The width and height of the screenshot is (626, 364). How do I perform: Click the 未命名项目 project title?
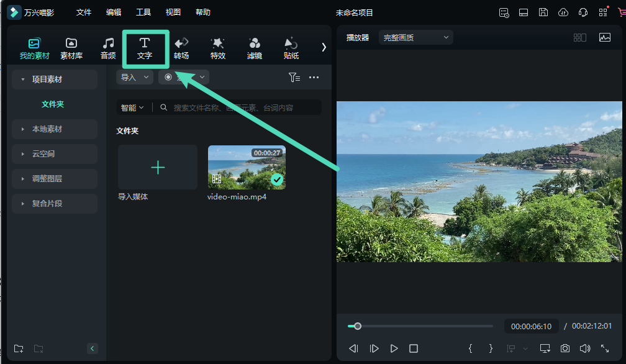[354, 13]
